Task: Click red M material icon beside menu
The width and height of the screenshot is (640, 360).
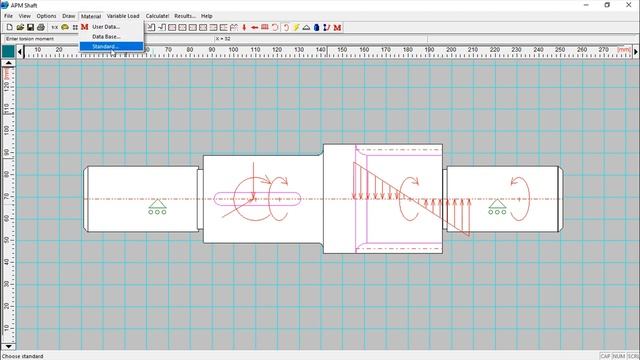Action: coord(84,27)
